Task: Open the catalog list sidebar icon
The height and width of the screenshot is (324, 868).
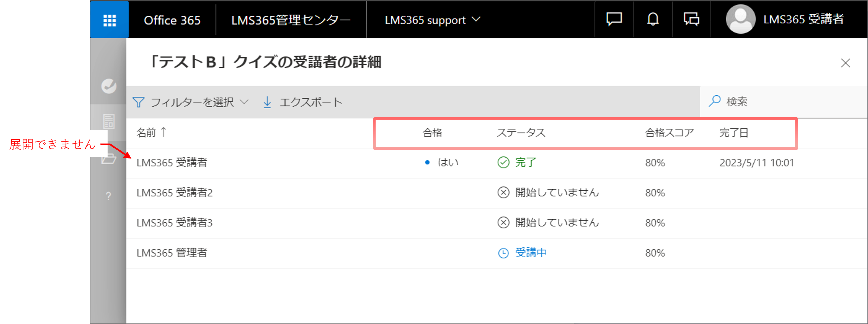Action: (109, 122)
